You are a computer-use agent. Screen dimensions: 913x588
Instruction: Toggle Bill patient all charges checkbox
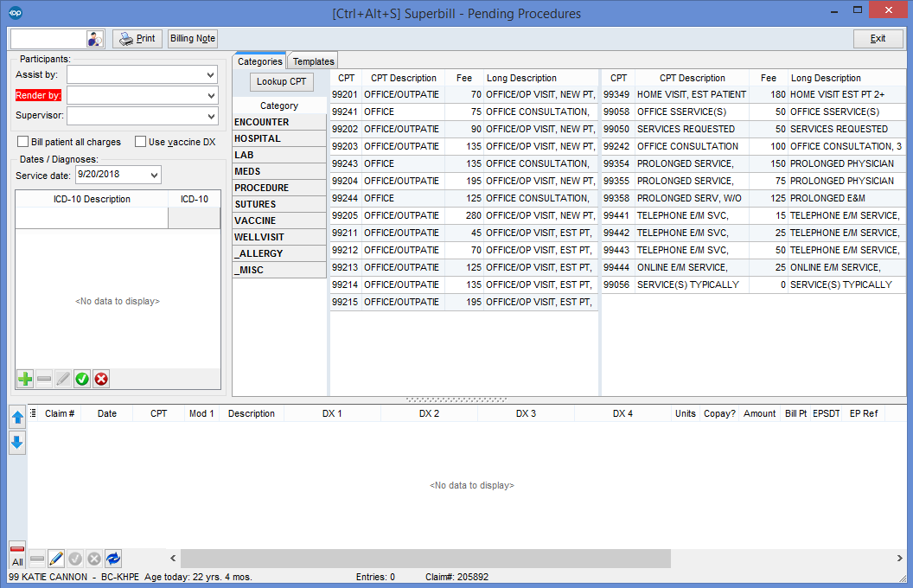(22, 142)
